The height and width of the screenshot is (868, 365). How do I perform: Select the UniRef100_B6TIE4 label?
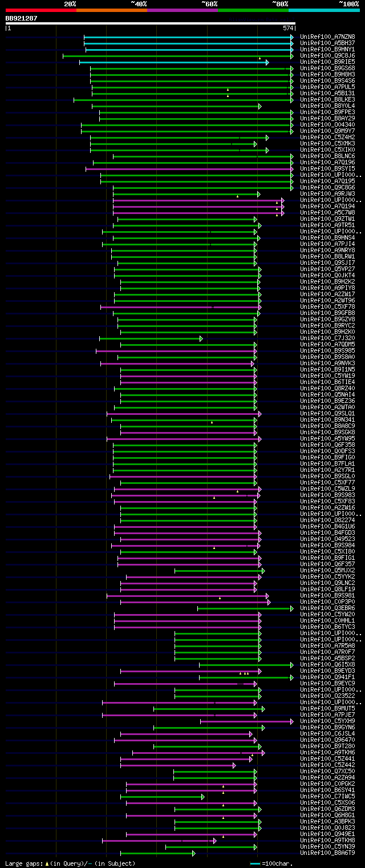click(x=327, y=382)
